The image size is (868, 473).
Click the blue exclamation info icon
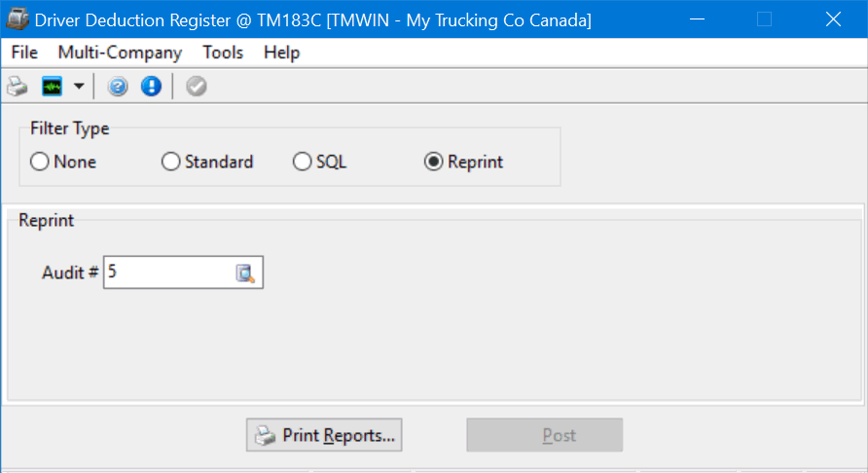[x=151, y=87]
